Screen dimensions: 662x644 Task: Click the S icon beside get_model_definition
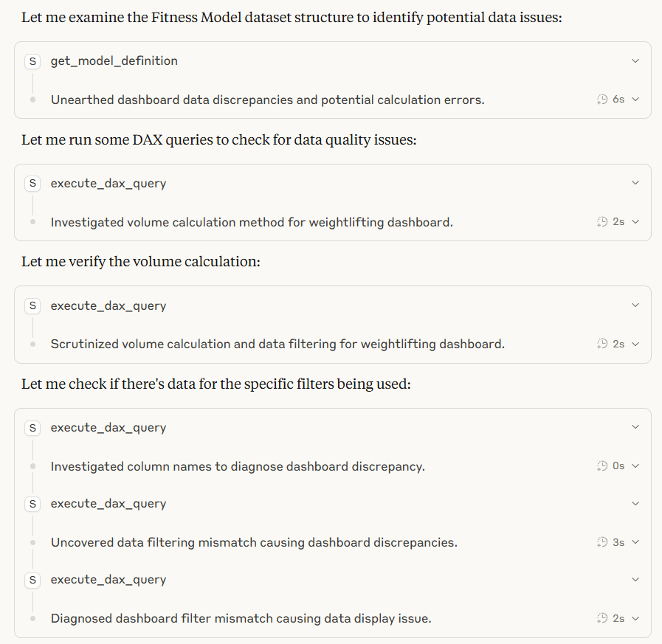32,61
